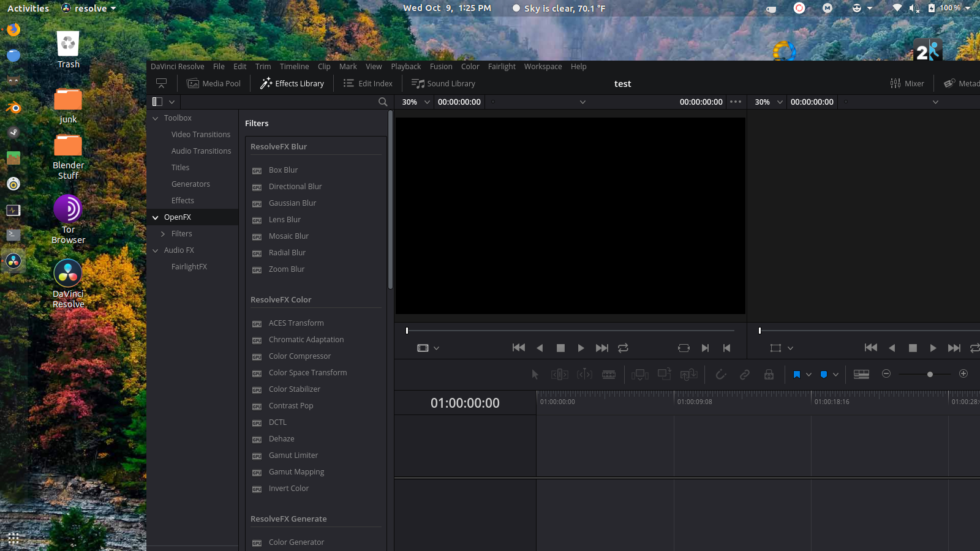
Task: Open the Fairlight menu
Action: pyautogui.click(x=502, y=67)
